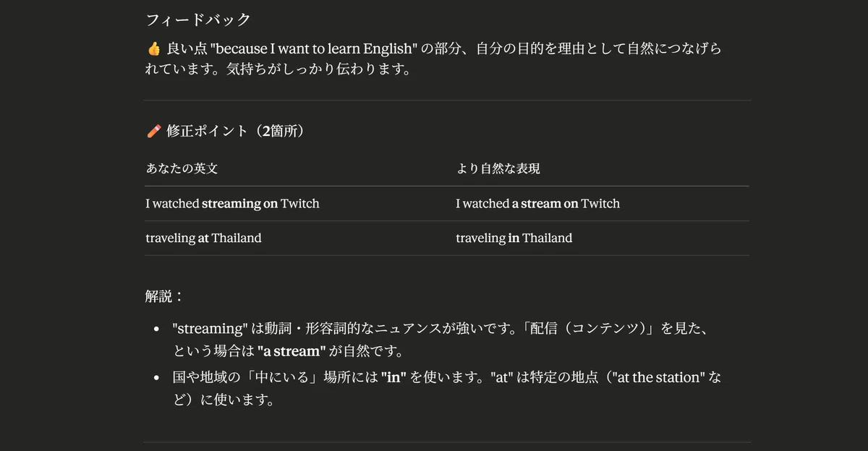Select the "traveling in Thailand" cell

coord(514,238)
